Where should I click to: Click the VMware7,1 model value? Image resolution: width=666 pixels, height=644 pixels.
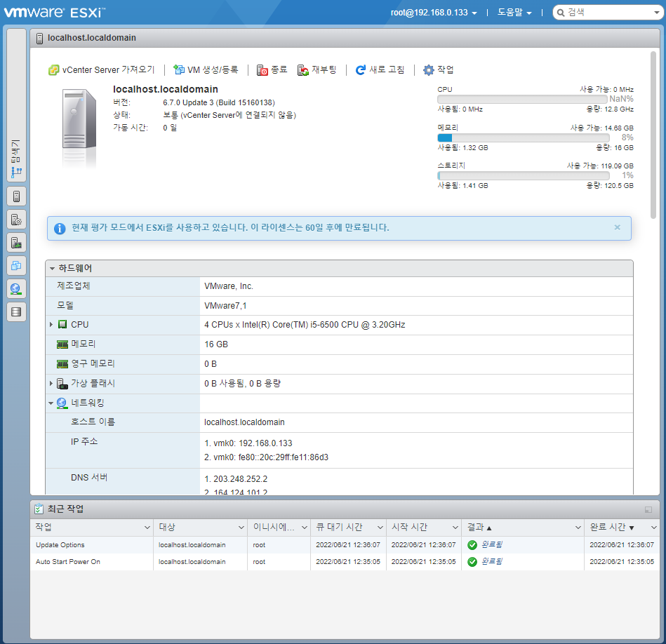[x=225, y=306]
